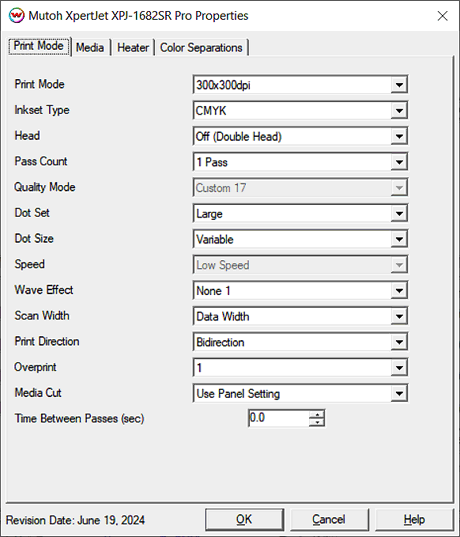
Task: Expand the Dot Size dropdown
Action: coord(300,239)
